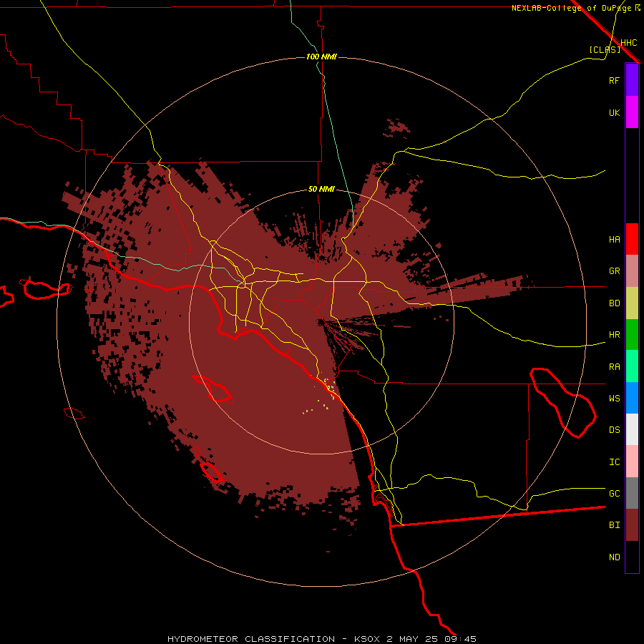Click the WS legend label
644x644 pixels.
click(x=614, y=399)
